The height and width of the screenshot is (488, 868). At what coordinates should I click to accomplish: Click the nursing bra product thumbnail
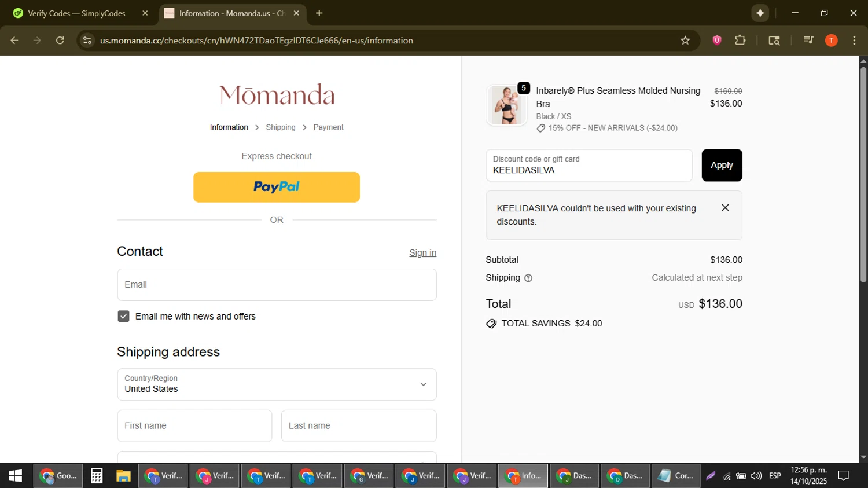tap(507, 105)
